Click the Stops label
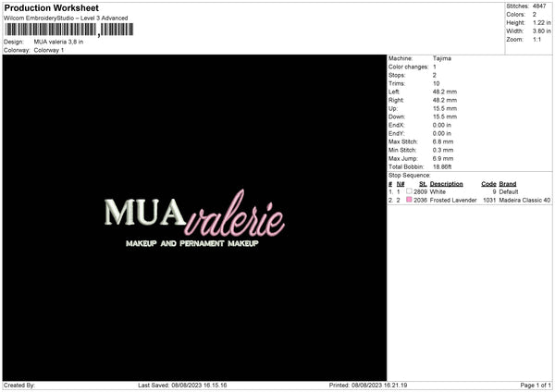555x392 pixels. [x=397, y=76]
